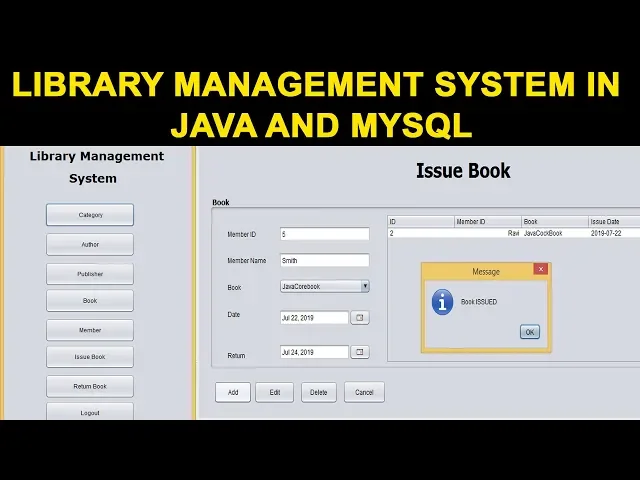Open the Category section in sidebar

point(90,215)
